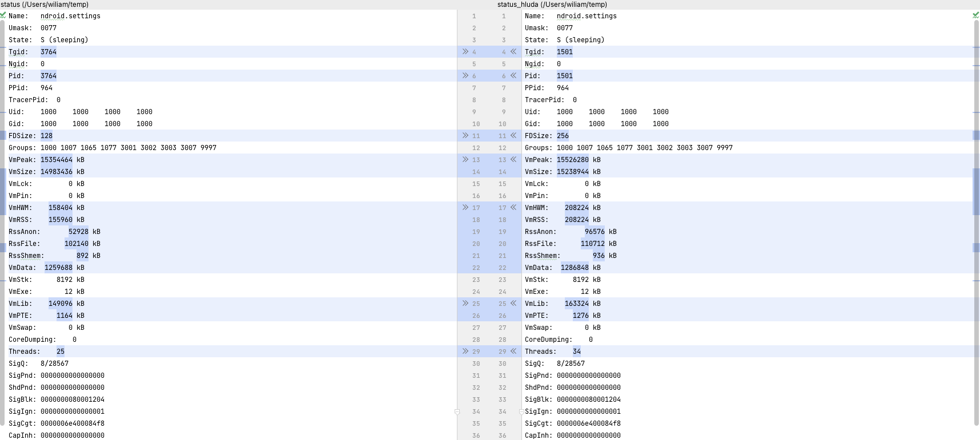
Task: Click RssFile value 110712 in right pane
Action: click(593, 244)
